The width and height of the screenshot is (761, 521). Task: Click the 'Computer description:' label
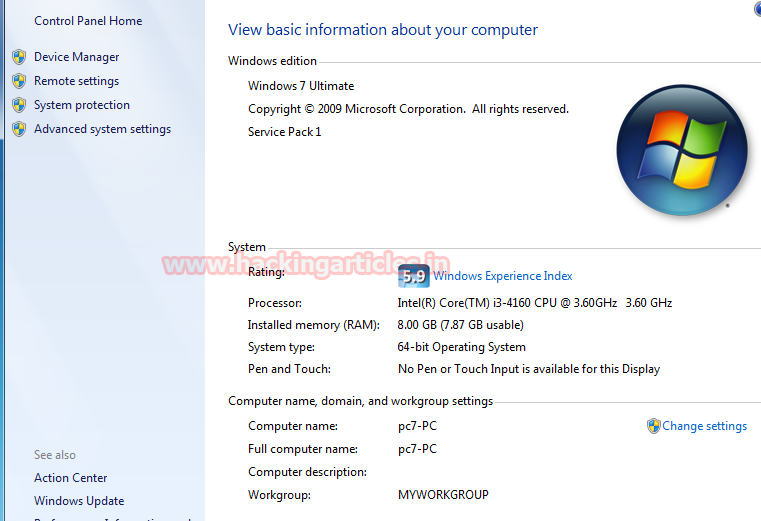pos(307,472)
